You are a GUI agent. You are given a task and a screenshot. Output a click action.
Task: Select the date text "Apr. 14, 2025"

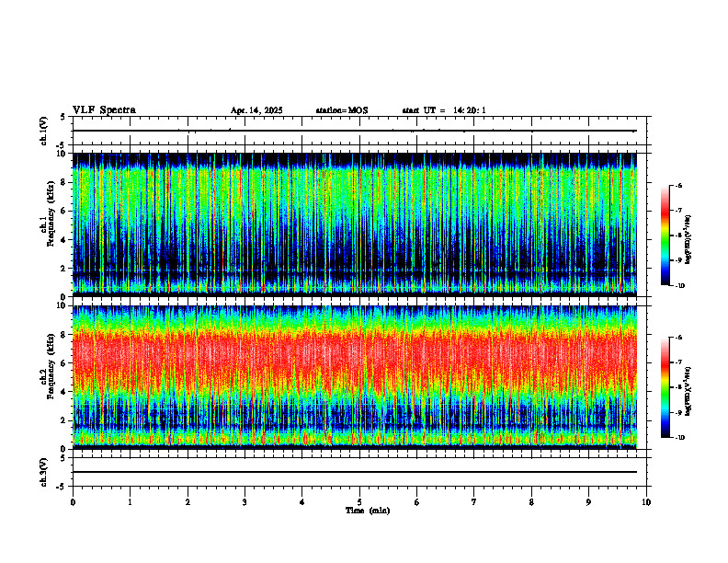[x=256, y=110]
